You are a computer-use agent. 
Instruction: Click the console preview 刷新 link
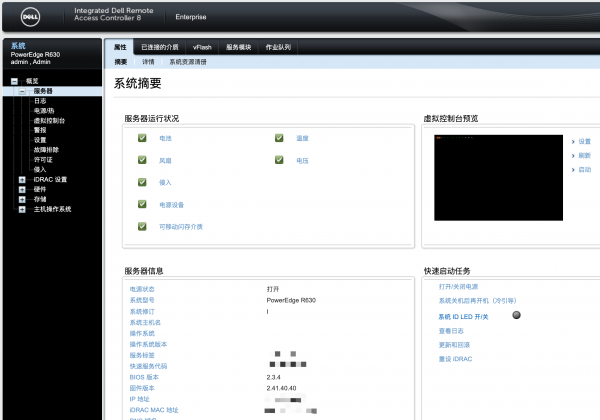[584, 155]
